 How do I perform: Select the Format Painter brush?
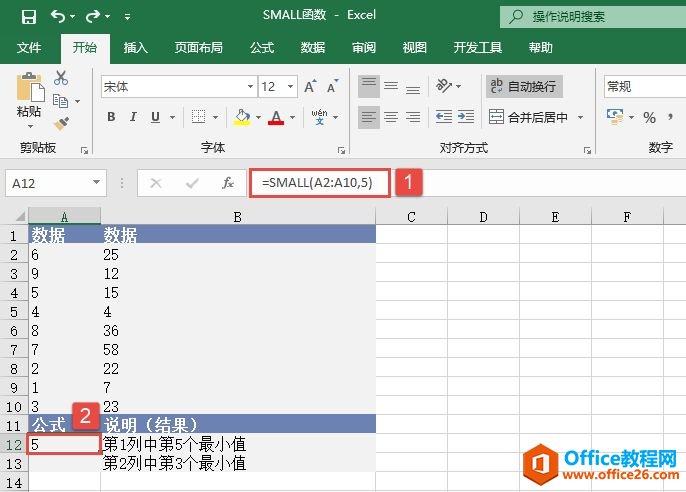61,122
